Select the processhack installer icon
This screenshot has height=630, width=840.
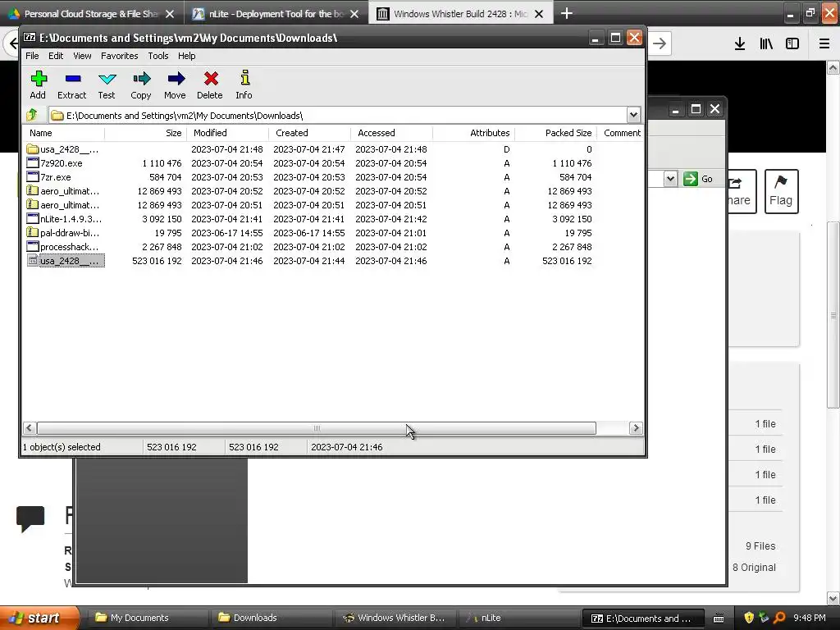33,247
